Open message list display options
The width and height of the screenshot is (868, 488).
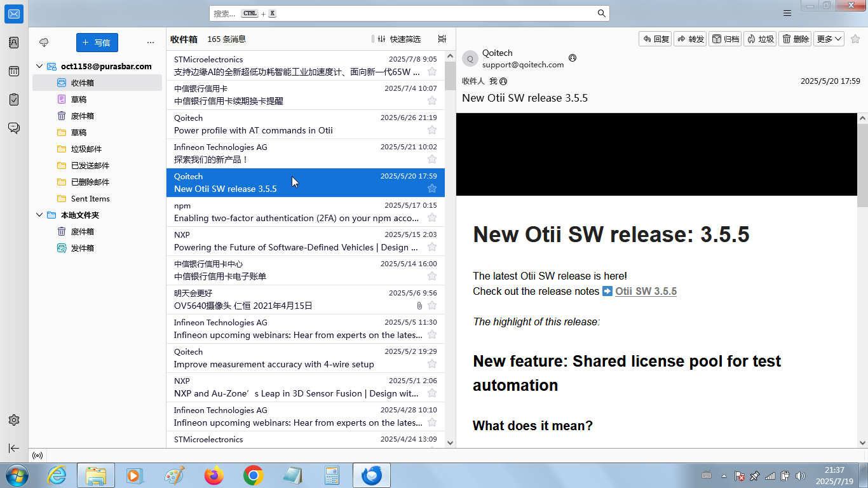pyautogui.click(x=442, y=39)
